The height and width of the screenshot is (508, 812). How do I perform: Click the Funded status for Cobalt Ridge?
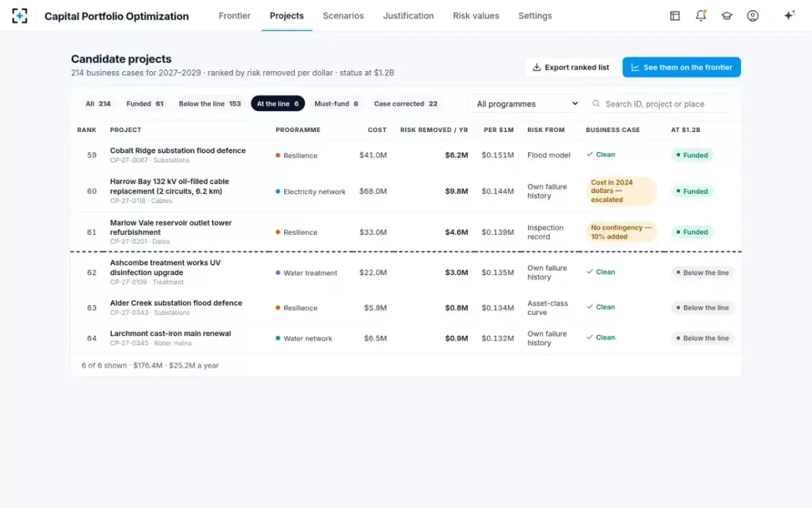pos(692,155)
